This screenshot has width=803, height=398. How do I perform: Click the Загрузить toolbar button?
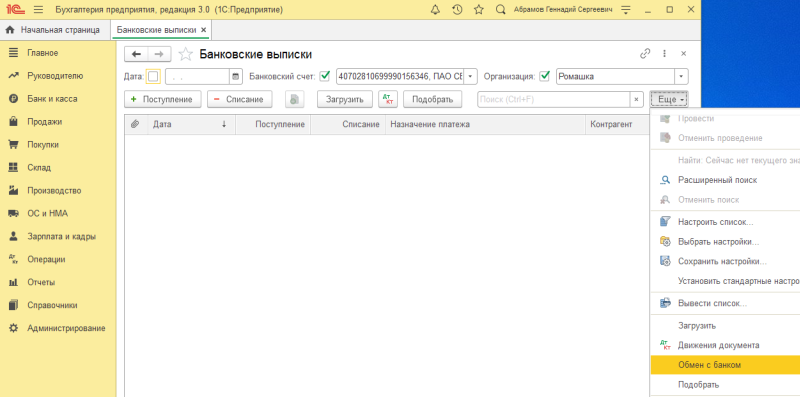(x=345, y=99)
